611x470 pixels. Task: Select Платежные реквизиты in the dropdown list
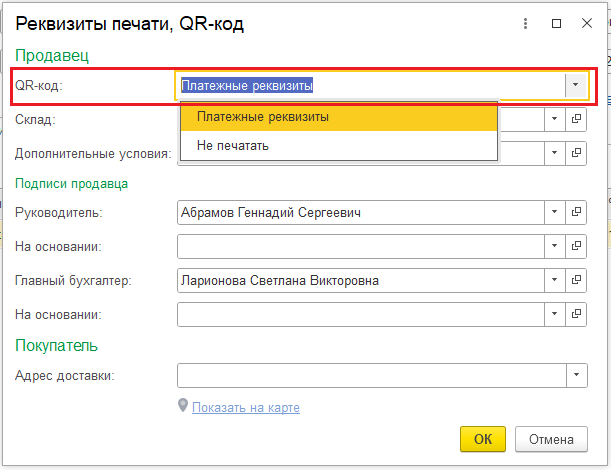(x=339, y=117)
